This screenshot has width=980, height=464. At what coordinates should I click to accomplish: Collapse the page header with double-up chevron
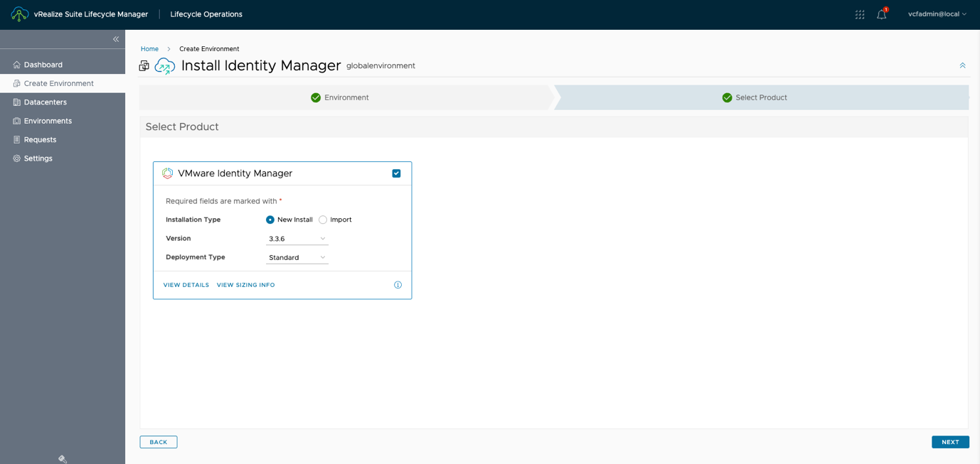point(962,65)
